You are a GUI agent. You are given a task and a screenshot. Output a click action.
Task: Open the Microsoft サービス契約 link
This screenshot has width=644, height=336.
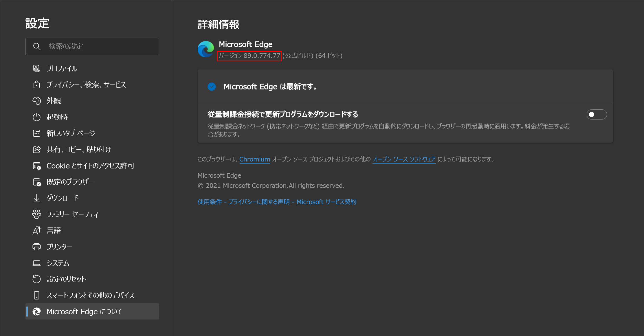(326, 202)
